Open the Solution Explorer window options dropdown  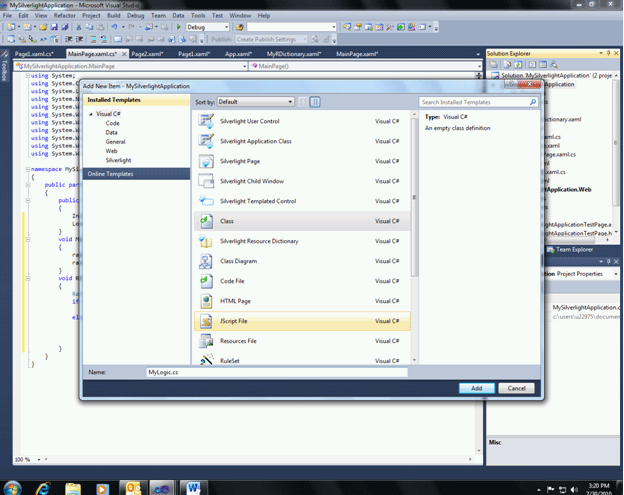(x=601, y=53)
